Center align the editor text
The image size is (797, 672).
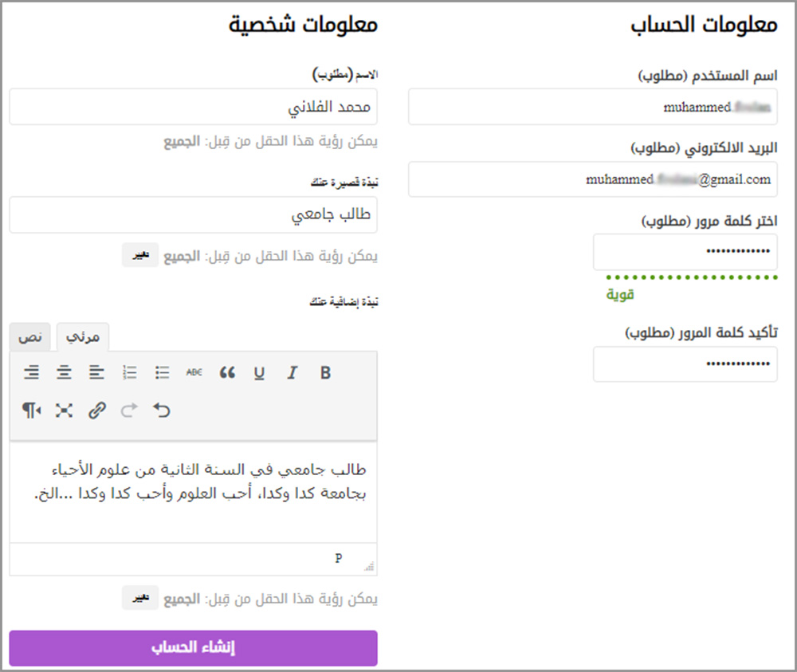click(64, 372)
